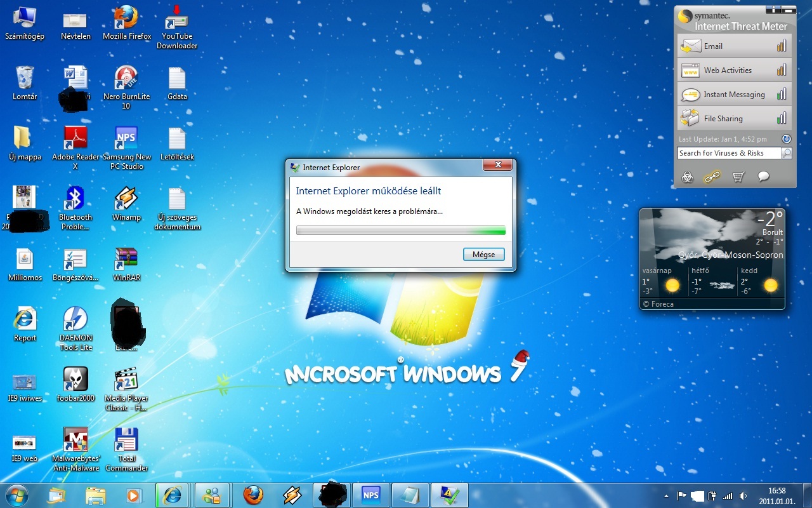812x508 pixels.
Task: Launch Winamp from the desktop
Action: point(126,204)
